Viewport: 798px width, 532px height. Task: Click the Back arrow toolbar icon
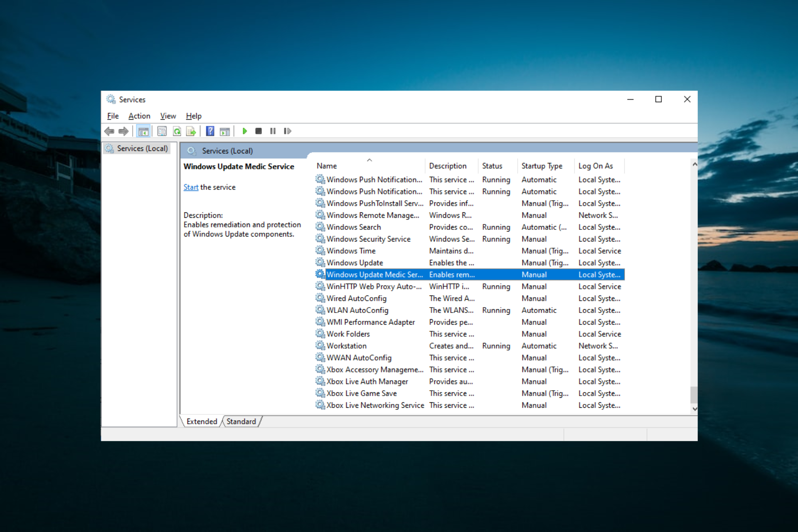[109, 131]
